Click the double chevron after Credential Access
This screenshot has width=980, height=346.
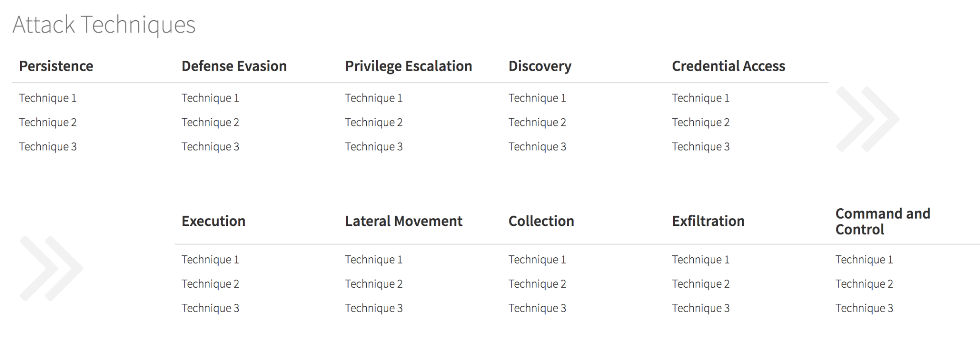click(x=867, y=119)
